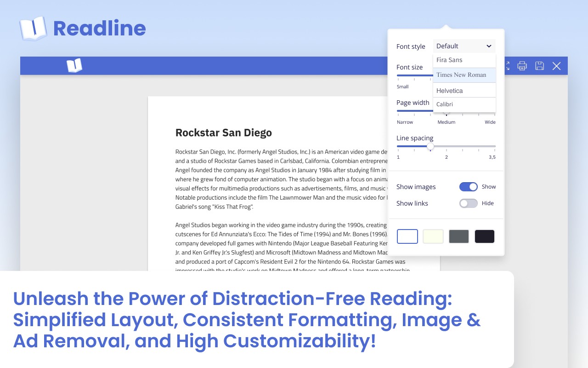Select Times New Roman font option
This screenshot has height=368, width=588.
(464, 75)
